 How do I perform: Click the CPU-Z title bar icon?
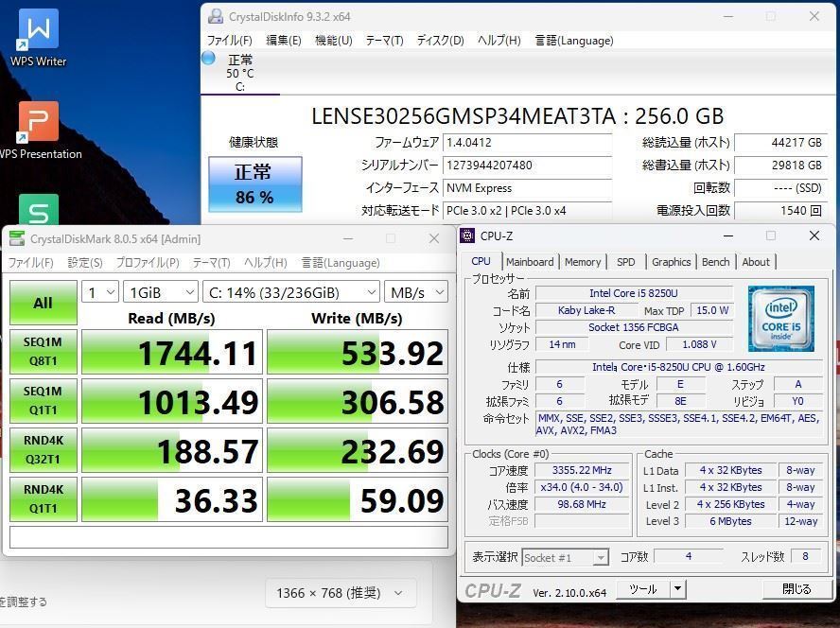(465, 235)
